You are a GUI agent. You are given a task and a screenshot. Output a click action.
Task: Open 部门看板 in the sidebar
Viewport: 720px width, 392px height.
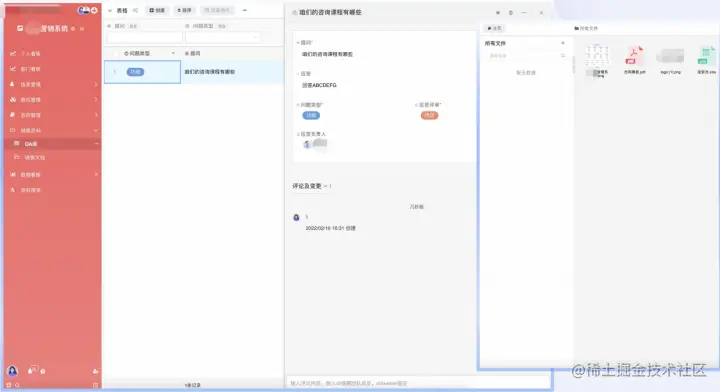coord(30,69)
